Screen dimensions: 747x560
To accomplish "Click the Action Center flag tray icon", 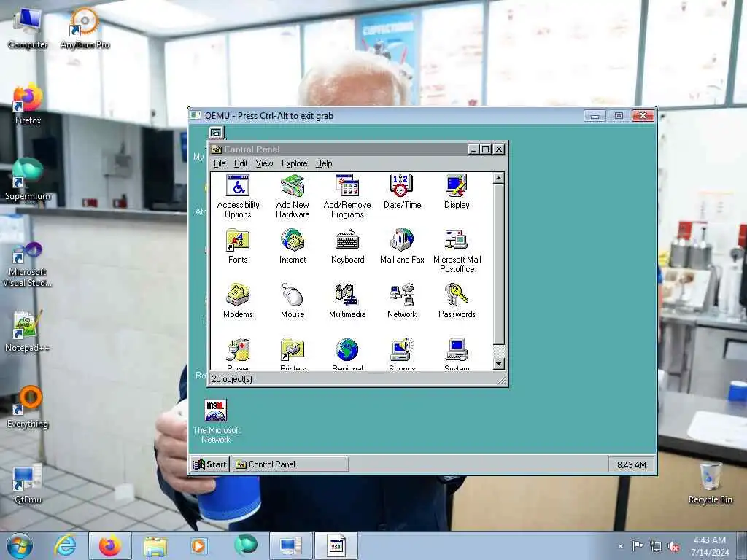I will point(638,545).
